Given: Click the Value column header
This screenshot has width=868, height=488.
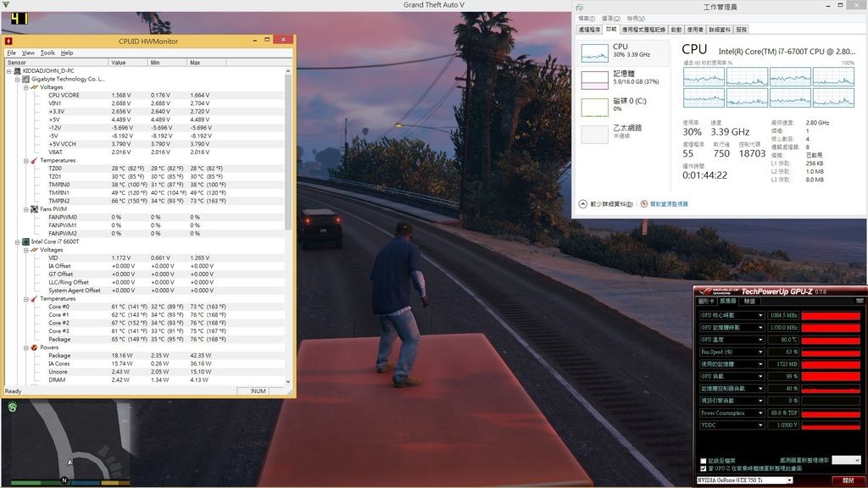Looking at the screenshot, I should (127, 63).
